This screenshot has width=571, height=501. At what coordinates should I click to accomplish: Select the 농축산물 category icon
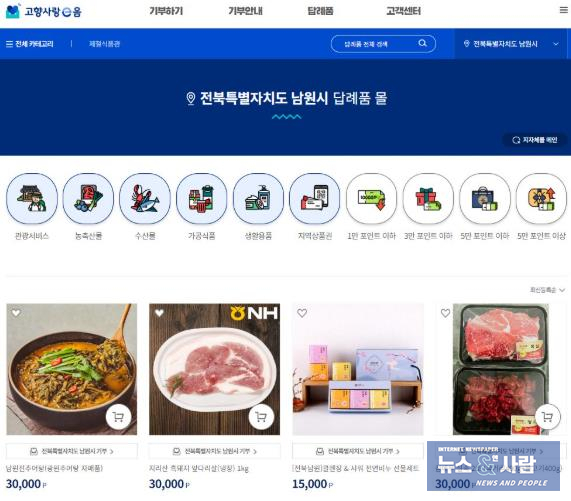pyautogui.click(x=88, y=198)
